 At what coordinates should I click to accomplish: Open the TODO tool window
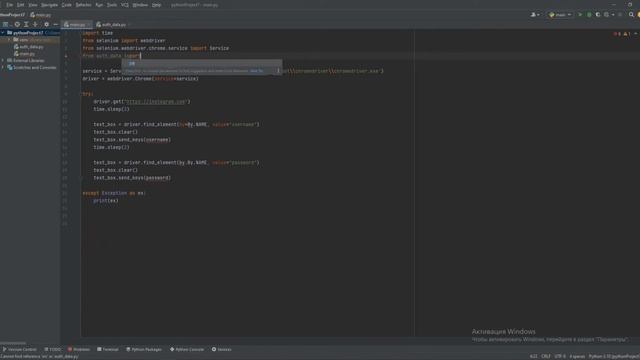(52, 349)
